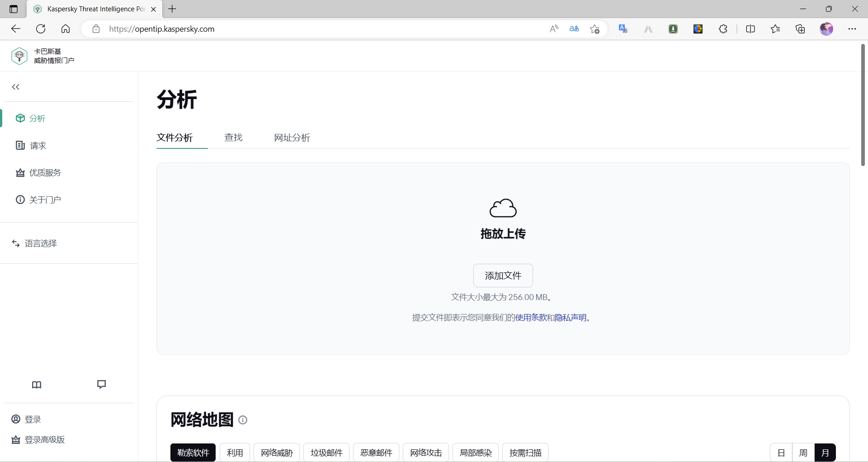The image size is (868, 462).
Task: Switch to the 网址分析 tab
Action: pos(292,137)
